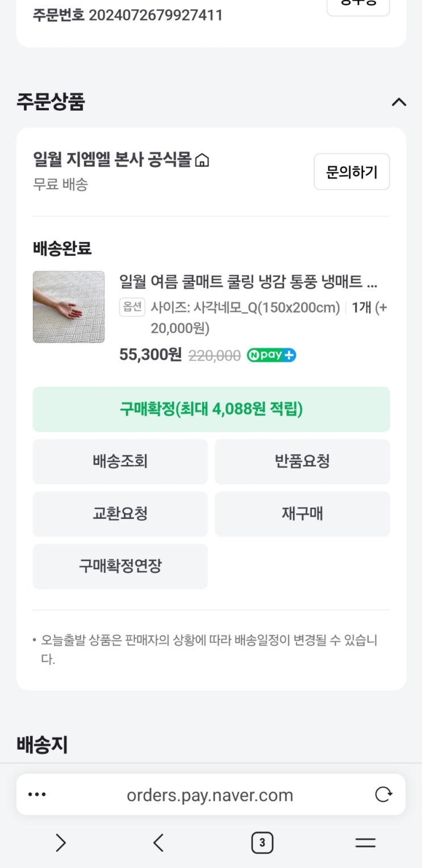Open the browser three-dots options icon
The image size is (422, 868).
(x=37, y=795)
